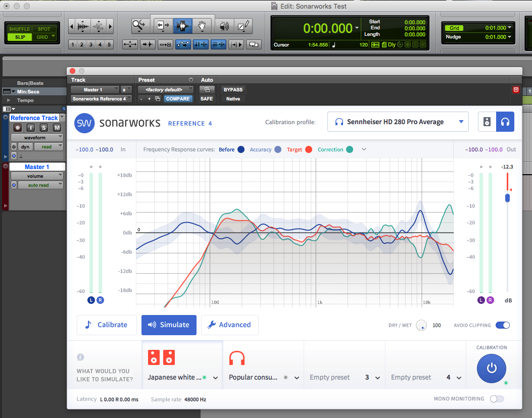Select the Grabber hand tool
This screenshot has height=418, width=532.
tap(202, 26)
